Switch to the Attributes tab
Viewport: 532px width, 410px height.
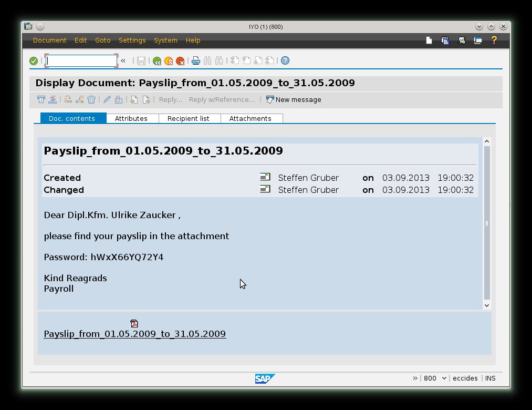(x=131, y=118)
